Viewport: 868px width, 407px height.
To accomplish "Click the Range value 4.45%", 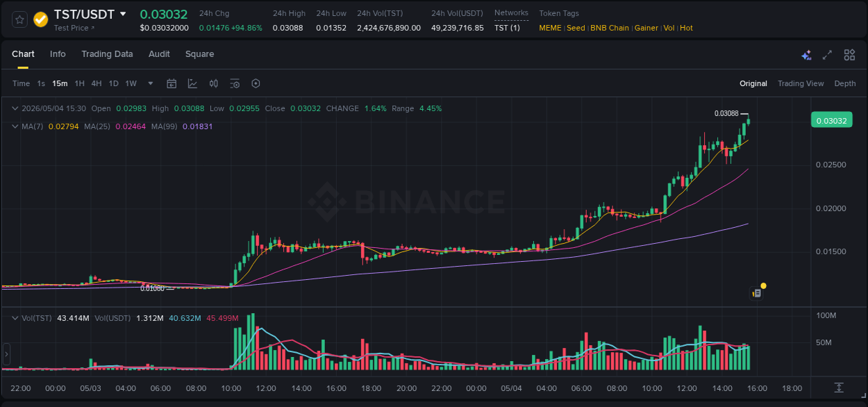I will tap(431, 108).
